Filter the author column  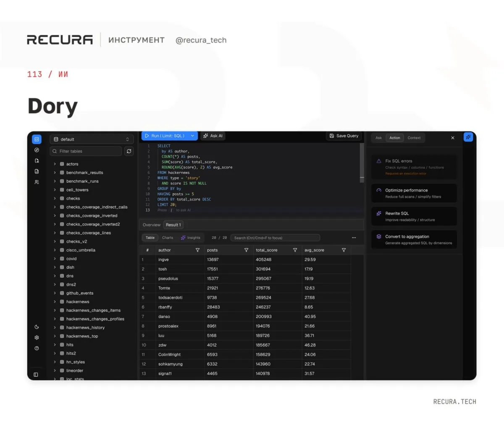(x=197, y=250)
